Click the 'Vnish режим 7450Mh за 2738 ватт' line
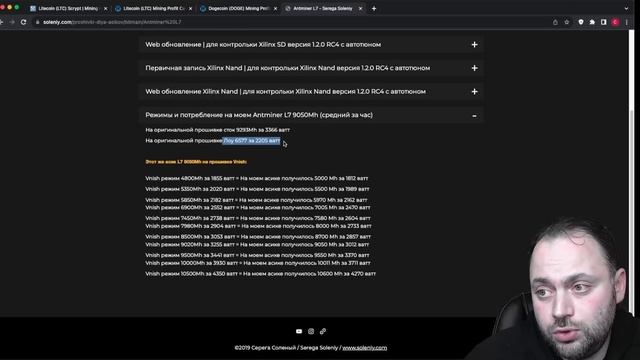640x360 pixels. tap(258, 218)
